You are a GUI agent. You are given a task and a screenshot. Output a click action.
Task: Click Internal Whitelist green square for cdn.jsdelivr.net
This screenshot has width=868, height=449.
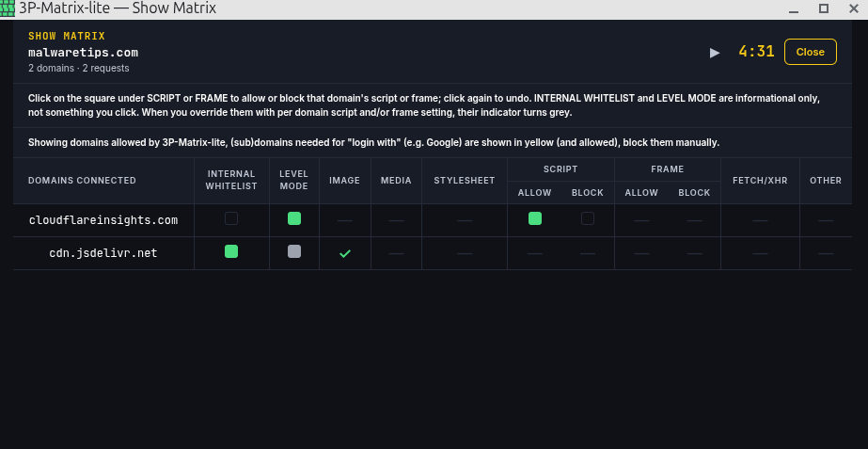click(x=231, y=251)
